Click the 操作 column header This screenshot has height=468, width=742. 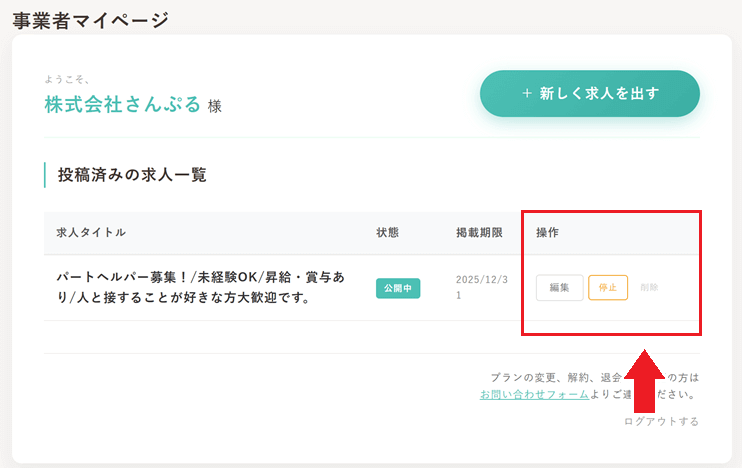(x=547, y=232)
